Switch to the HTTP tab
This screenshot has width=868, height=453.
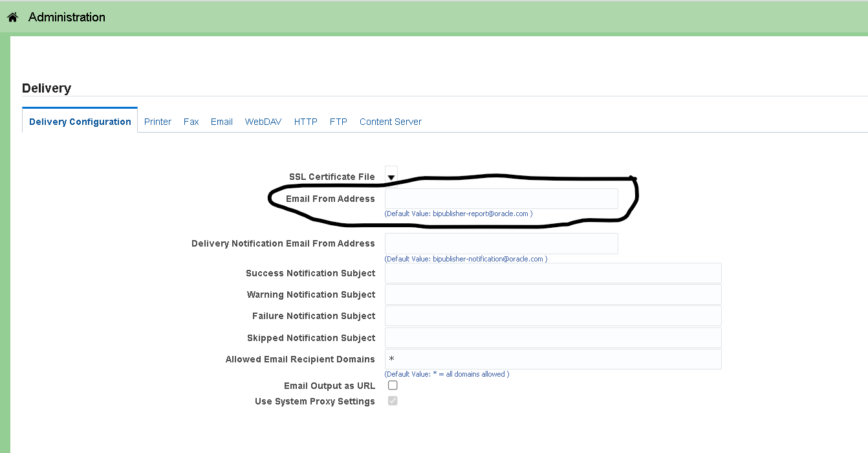(306, 122)
